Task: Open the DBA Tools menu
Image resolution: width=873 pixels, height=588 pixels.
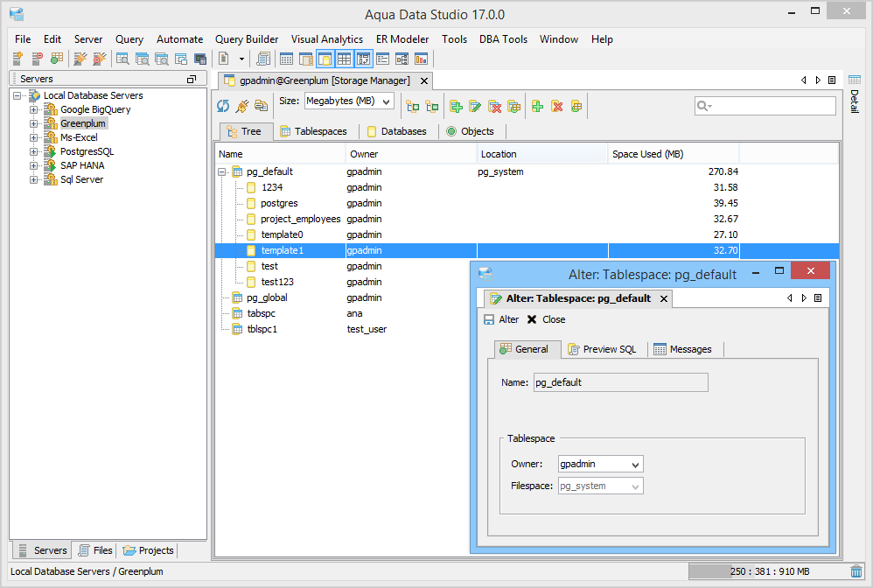Action: 503,39
